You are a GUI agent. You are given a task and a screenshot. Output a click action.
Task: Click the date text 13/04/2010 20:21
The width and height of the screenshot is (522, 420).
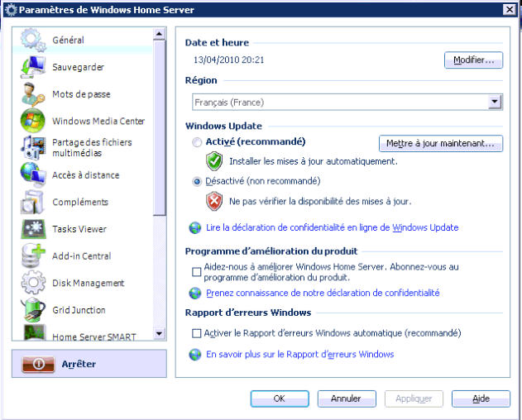228,60
